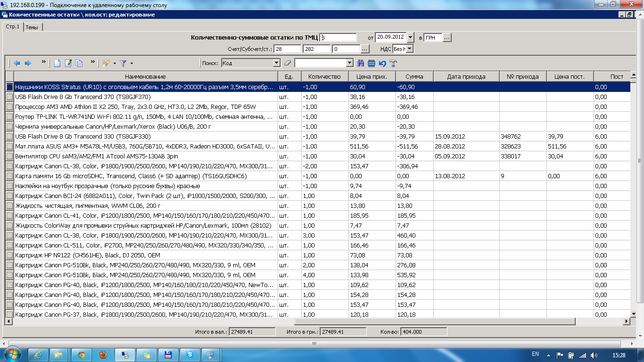Click the № прихода column header
Screen dimensions: 644x362
(x=523, y=76)
